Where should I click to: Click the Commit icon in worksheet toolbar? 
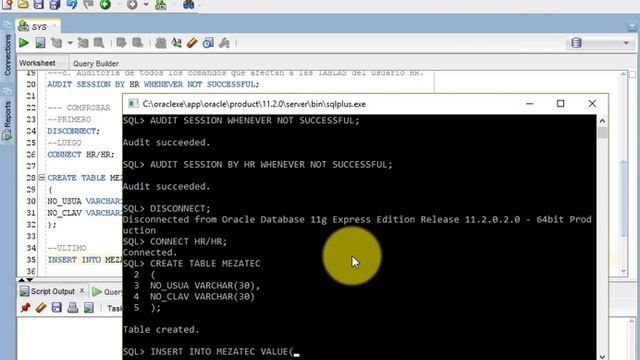coord(121,42)
